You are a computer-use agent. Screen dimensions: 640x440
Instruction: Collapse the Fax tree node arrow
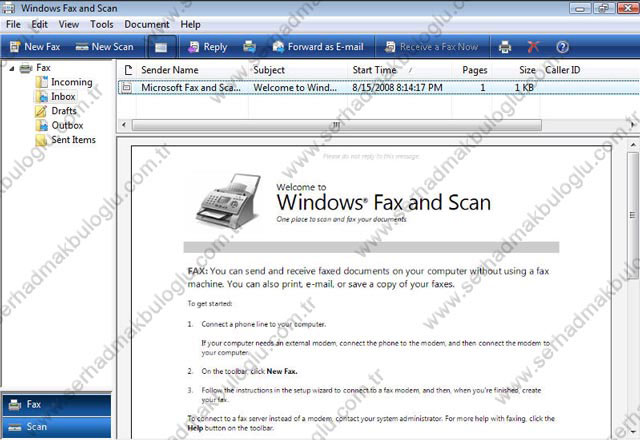[11, 69]
